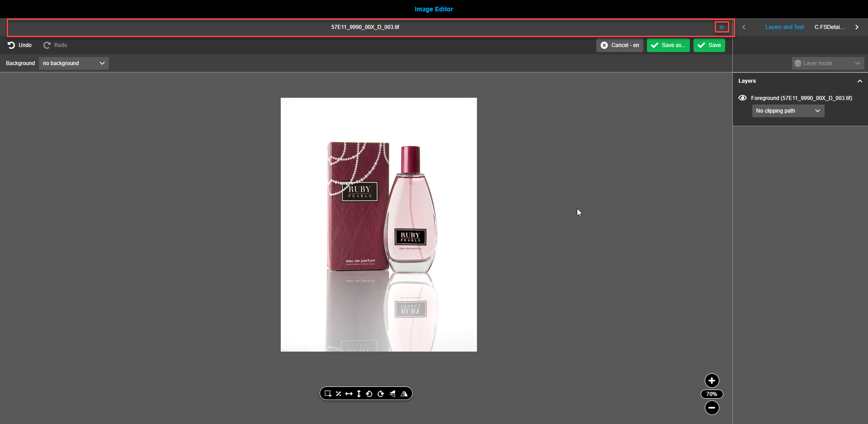Flip the image horizontally
The width and height of the screenshot is (868, 424).
404,394
